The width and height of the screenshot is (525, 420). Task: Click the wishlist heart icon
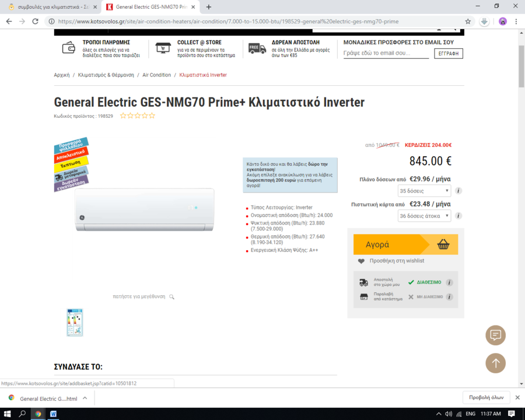[x=361, y=261]
